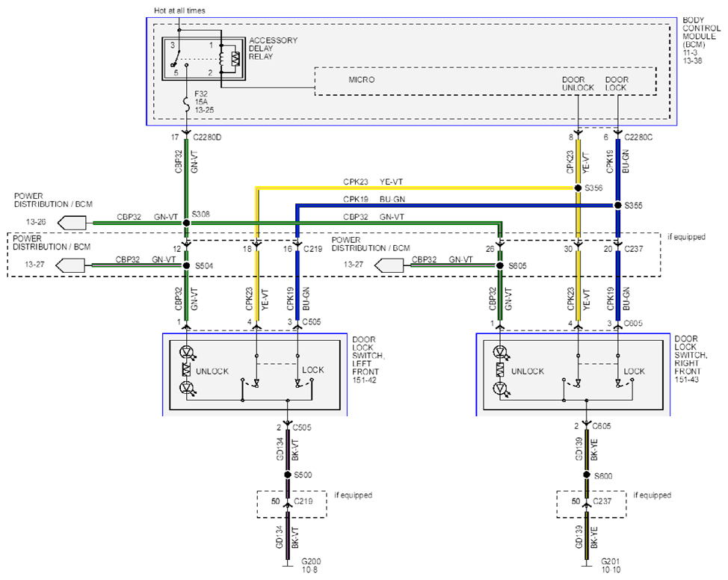Click the 'G200 10-8' ground label
The height and width of the screenshot is (580, 728).
pyautogui.click(x=311, y=566)
